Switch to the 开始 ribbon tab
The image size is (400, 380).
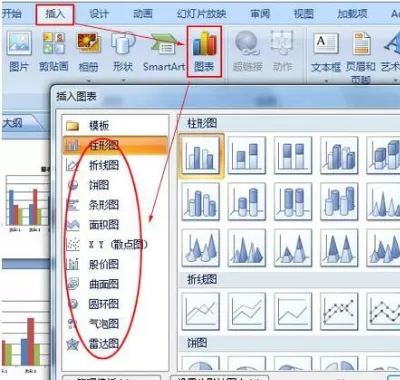(12, 14)
